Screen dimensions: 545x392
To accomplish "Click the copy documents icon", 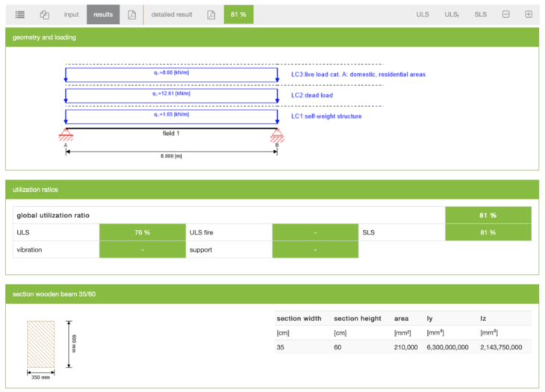I will [45, 14].
